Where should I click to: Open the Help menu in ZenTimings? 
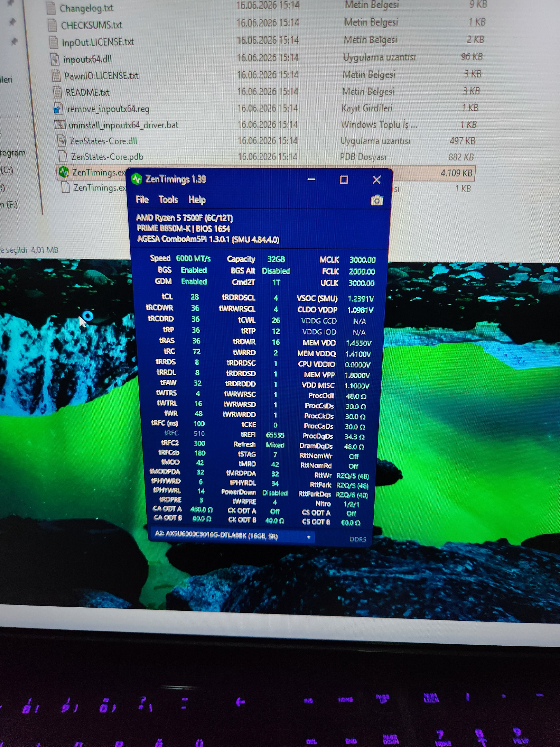coord(197,200)
